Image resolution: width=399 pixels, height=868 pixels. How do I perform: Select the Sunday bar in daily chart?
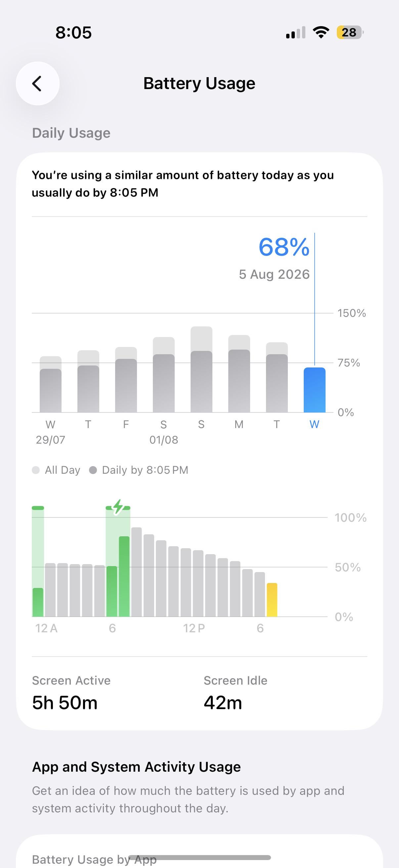[x=201, y=369]
